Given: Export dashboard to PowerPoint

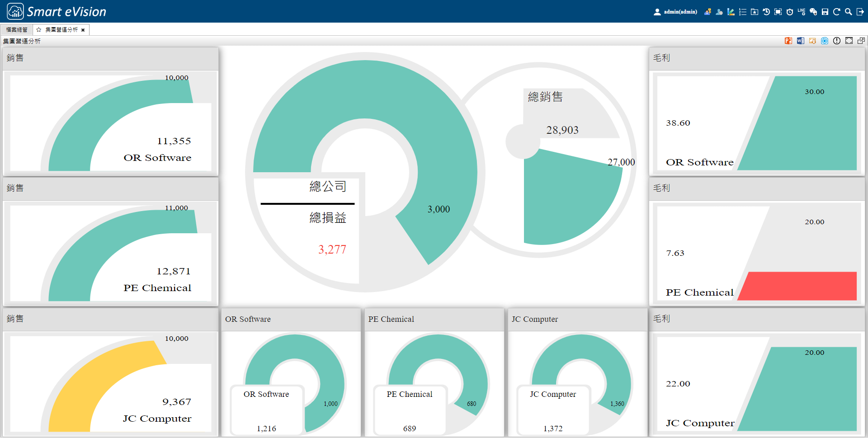Looking at the screenshot, I should tap(788, 41).
